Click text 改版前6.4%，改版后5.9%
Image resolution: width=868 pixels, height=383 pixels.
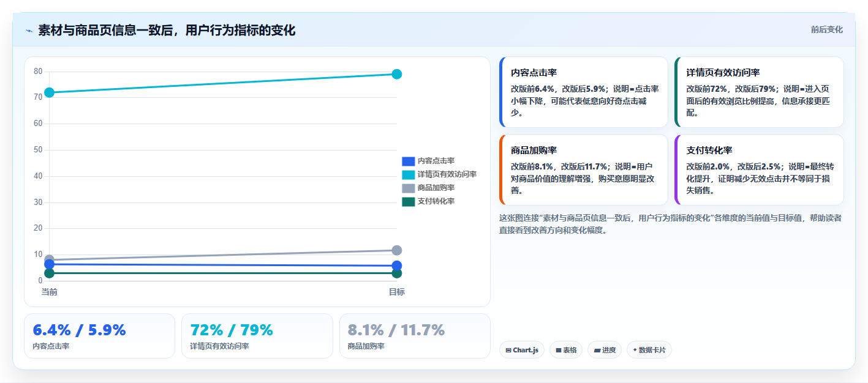(x=558, y=89)
